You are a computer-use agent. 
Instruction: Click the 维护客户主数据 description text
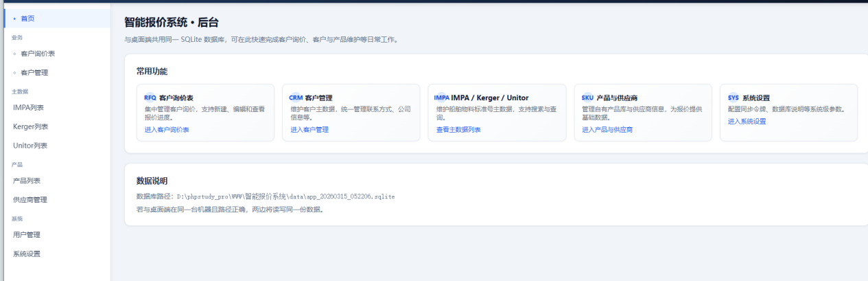351,113
